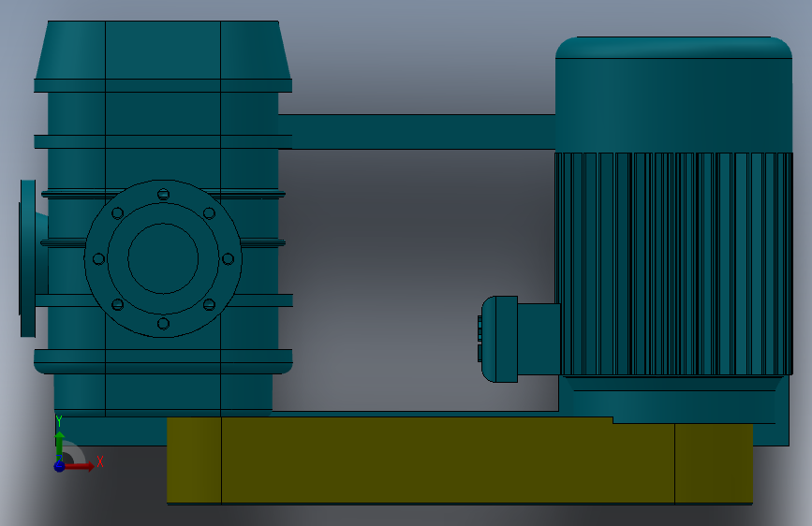The width and height of the screenshot is (812, 526).
Task: Select the bottommost bolt hole of the round flange
Action: click(163, 324)
